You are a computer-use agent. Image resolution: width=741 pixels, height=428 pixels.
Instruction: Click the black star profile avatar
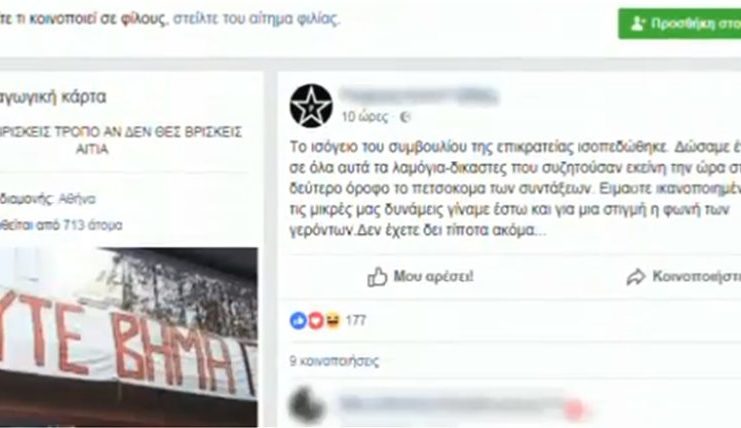point(311,106)
